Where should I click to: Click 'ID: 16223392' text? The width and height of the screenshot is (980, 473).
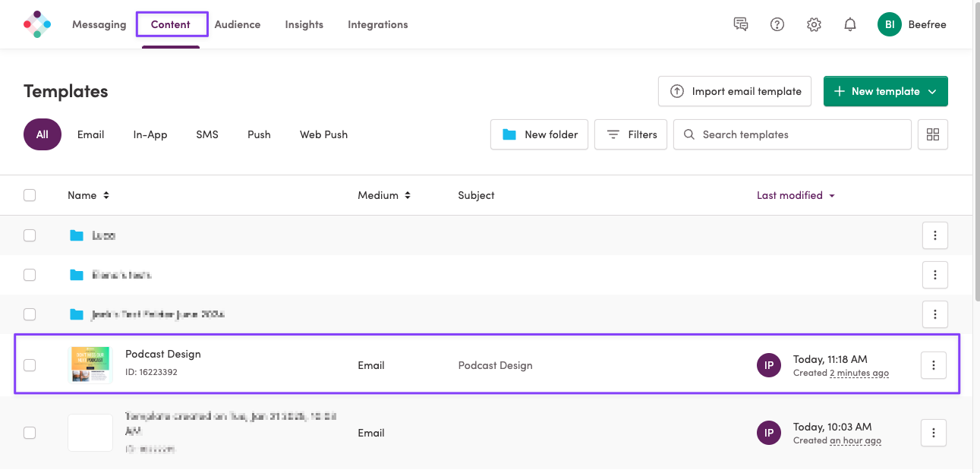(x=151, y=372)
